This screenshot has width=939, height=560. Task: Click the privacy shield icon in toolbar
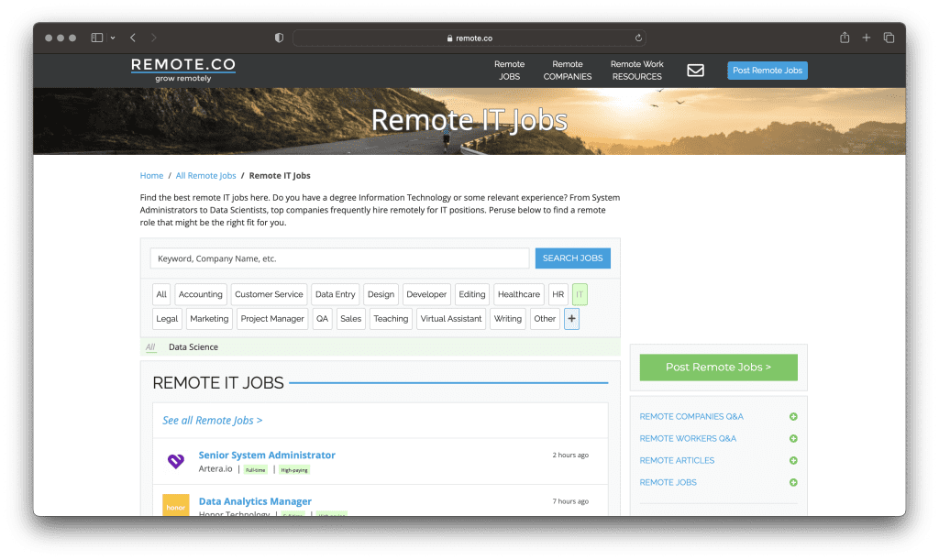[x=278, y=38]
